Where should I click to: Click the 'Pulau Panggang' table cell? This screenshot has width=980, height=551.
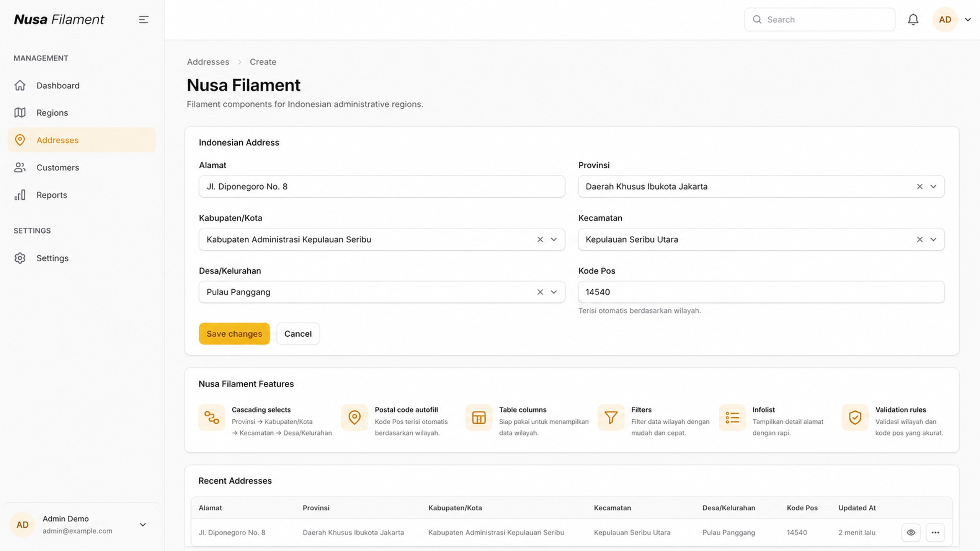(x=728, y=532)
